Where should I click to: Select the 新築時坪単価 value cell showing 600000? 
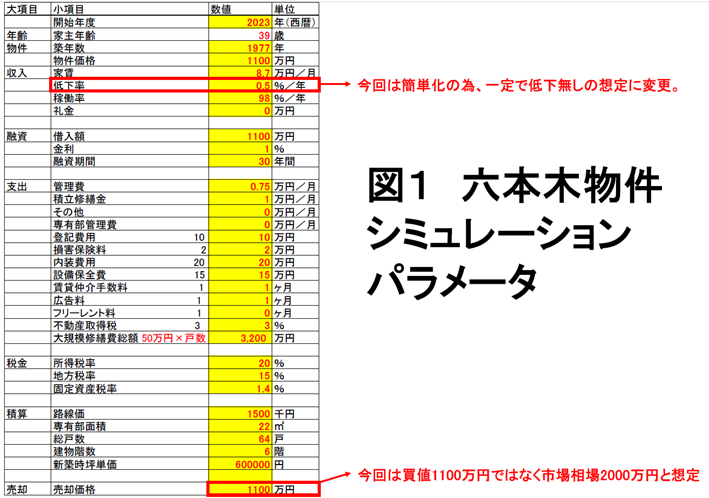[240, 464]
